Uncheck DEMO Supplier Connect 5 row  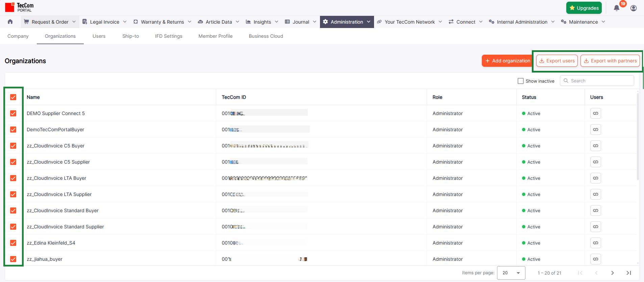pyautogui.click(x=13, y=113)
